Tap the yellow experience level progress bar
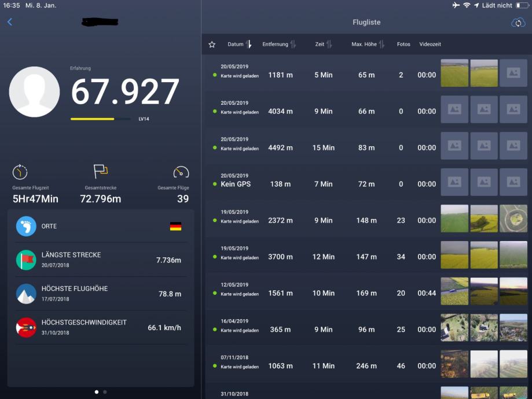The height and width of the screenshot is (399, 532). coord(93,119)
